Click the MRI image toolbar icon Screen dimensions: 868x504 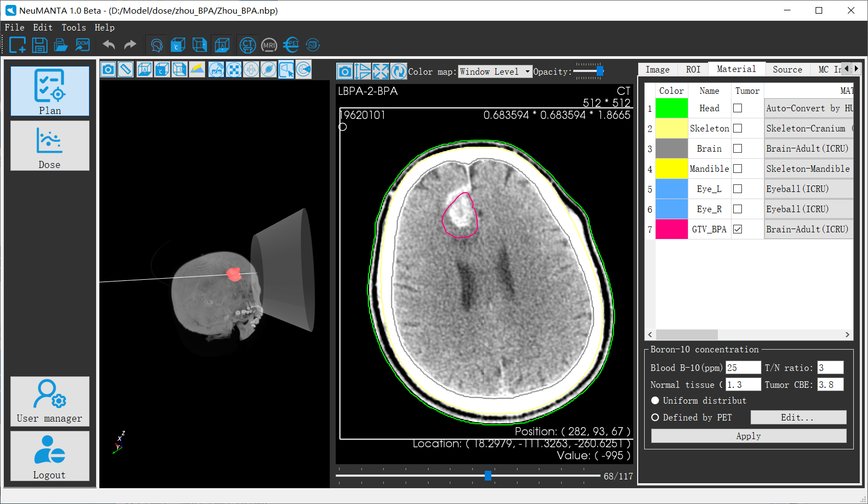tap(269, 45)
